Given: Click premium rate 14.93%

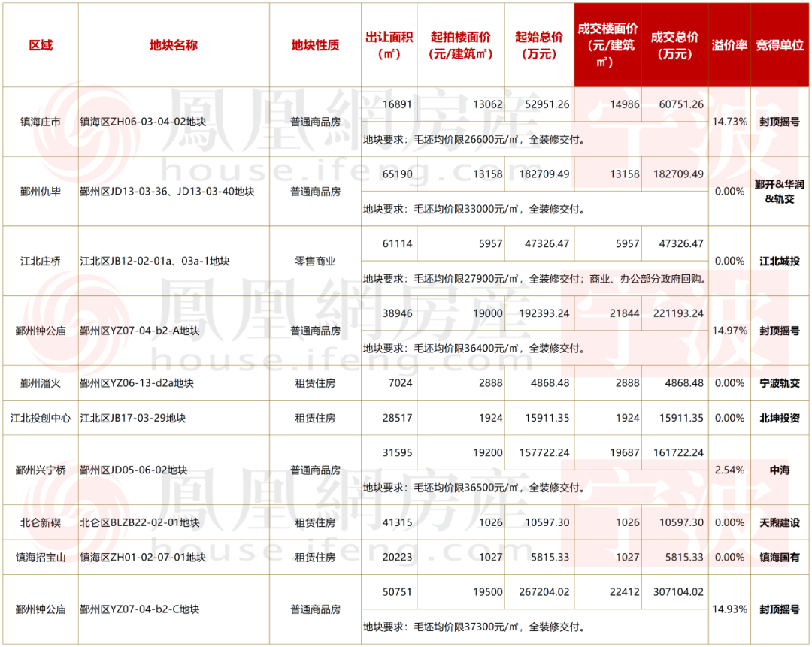Looking at the screenshot, I should click(729, 609).
